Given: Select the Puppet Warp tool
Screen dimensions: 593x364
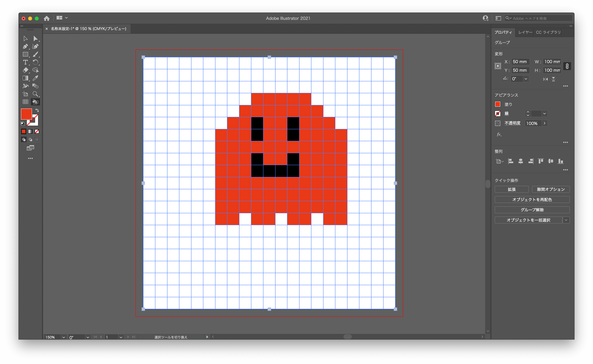Looking at the screenshot, I should tap(25, 86).
